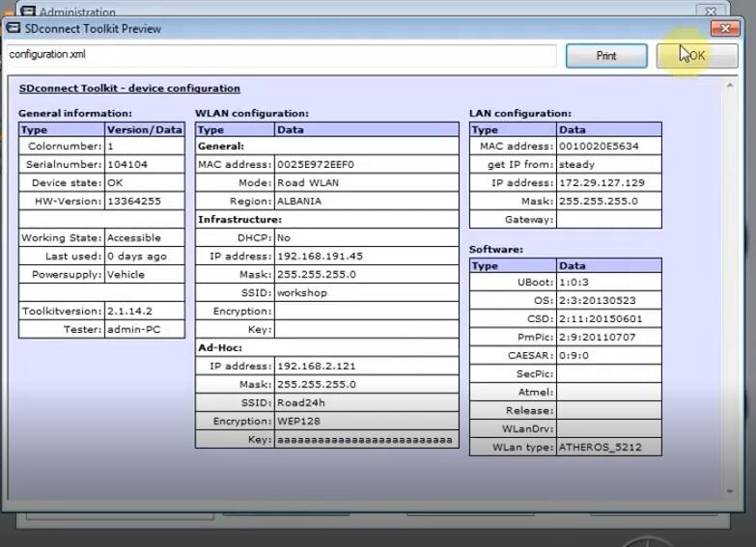Close the Administration window behind
The height and width of the screenshot is (547, 756).
[711, 11]
